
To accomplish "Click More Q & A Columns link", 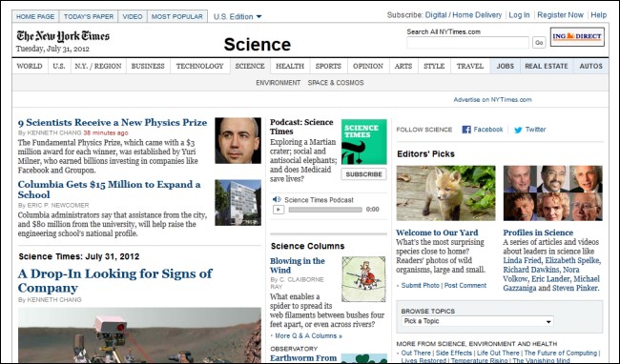I will pos(308,336).
